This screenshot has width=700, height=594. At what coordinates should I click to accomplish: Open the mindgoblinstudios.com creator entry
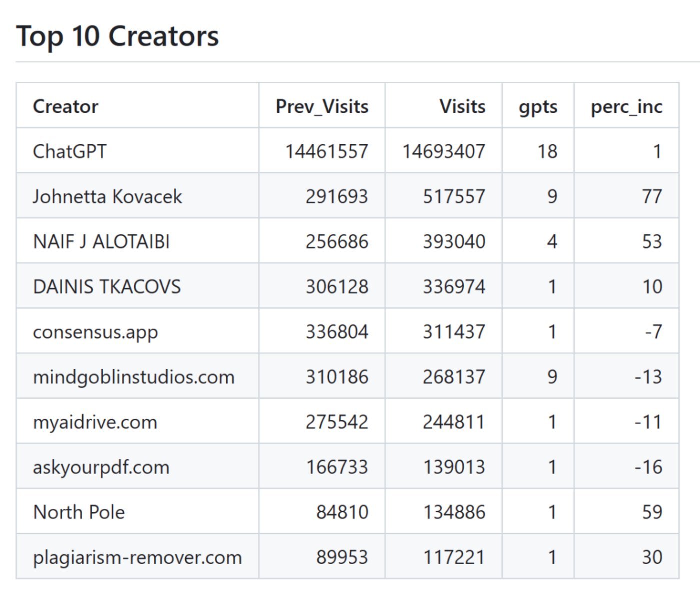click(x=134, y=377)
